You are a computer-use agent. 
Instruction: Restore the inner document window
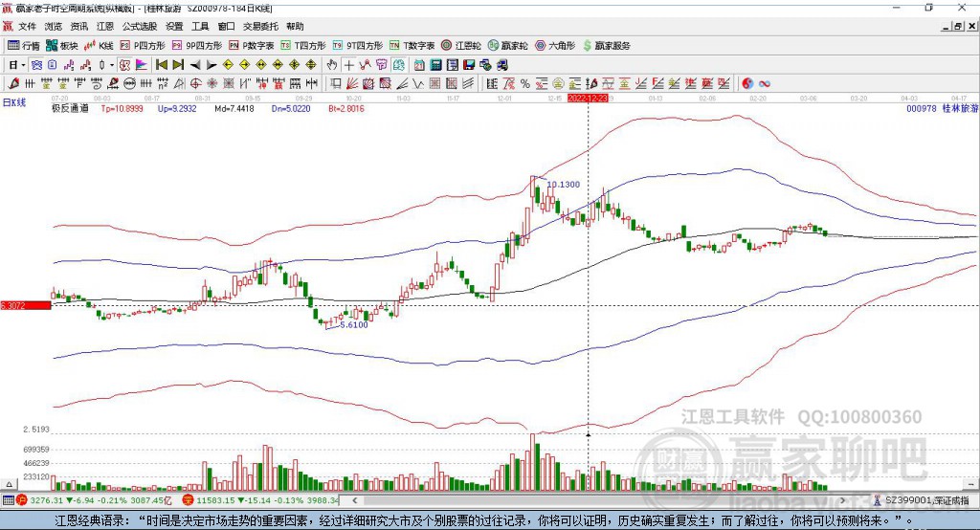pos(958,26)
